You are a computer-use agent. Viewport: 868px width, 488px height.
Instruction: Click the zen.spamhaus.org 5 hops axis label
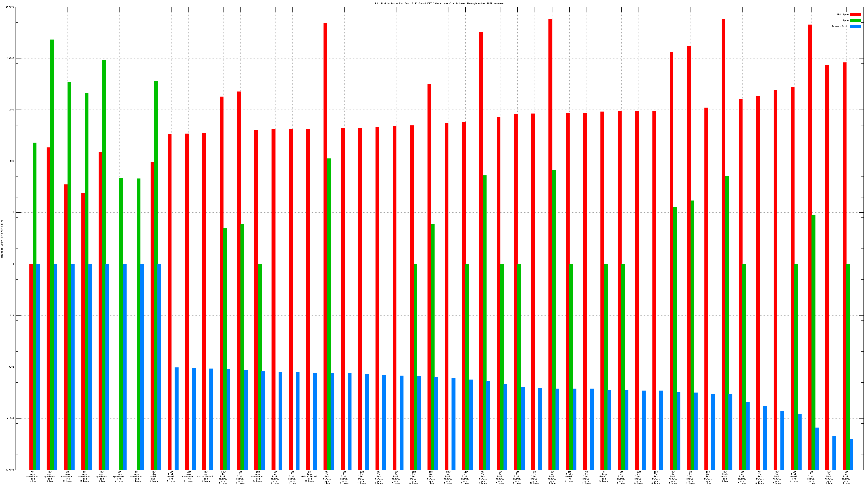188,476
